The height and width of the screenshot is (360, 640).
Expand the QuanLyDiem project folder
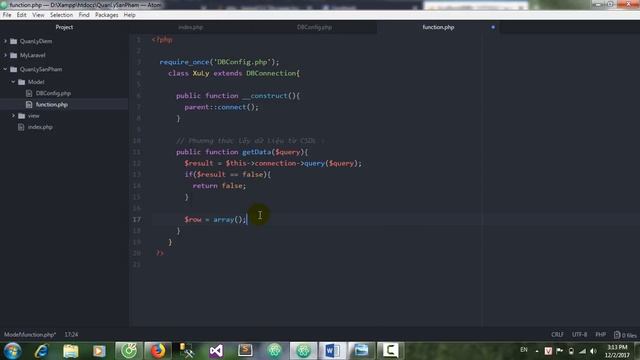click(5, 41)
